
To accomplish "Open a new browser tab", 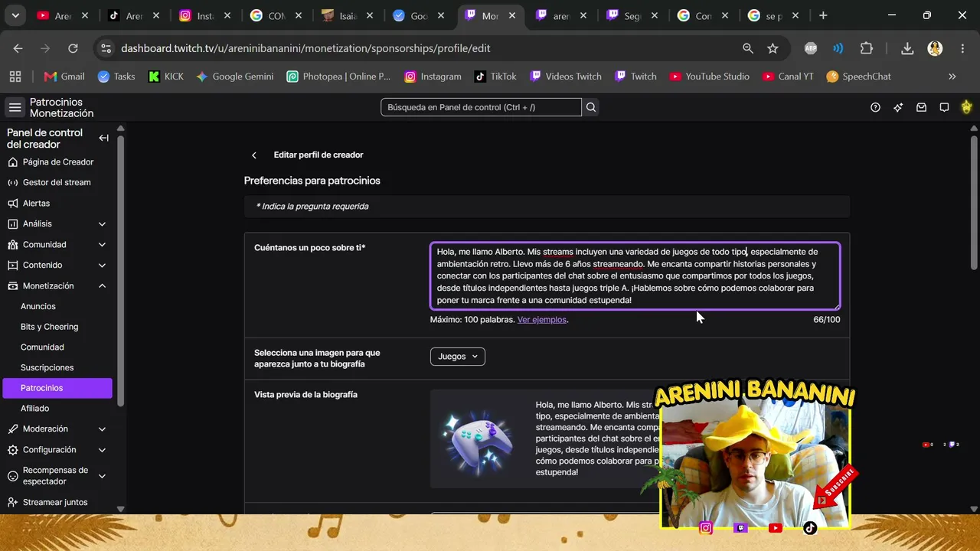I will [823, 15].
